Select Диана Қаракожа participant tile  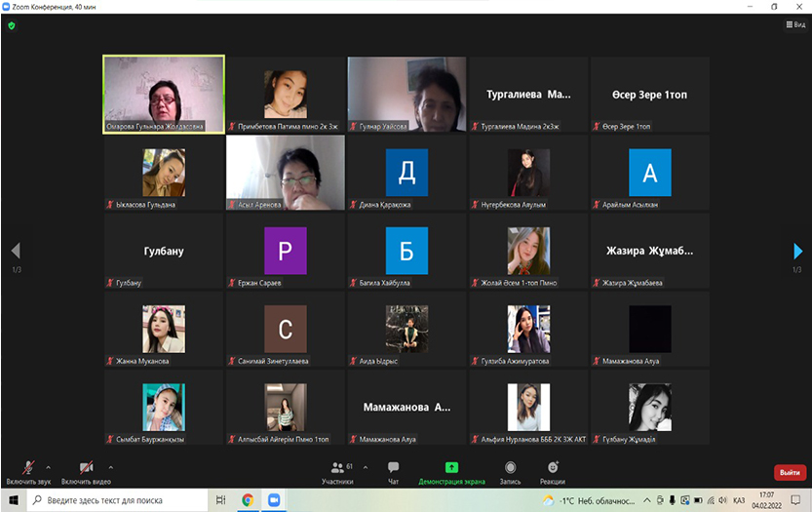[406, 173]
